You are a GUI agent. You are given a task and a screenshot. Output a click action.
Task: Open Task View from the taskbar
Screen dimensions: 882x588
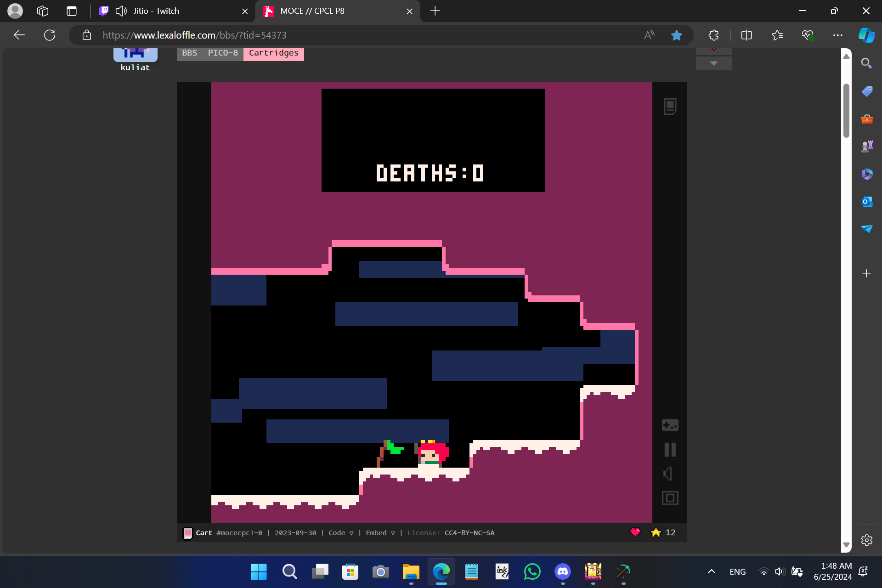click(x=320, y=572)
